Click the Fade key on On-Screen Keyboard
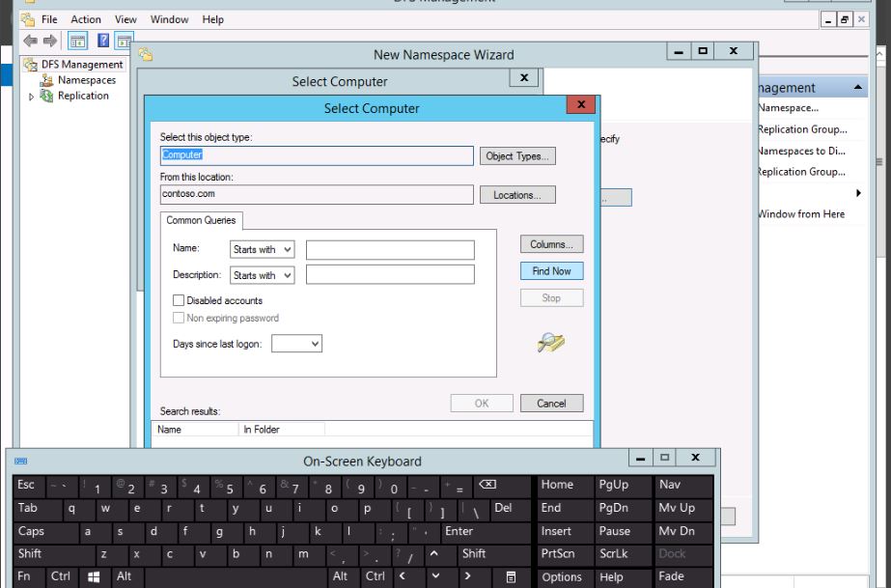 [684, 577]
